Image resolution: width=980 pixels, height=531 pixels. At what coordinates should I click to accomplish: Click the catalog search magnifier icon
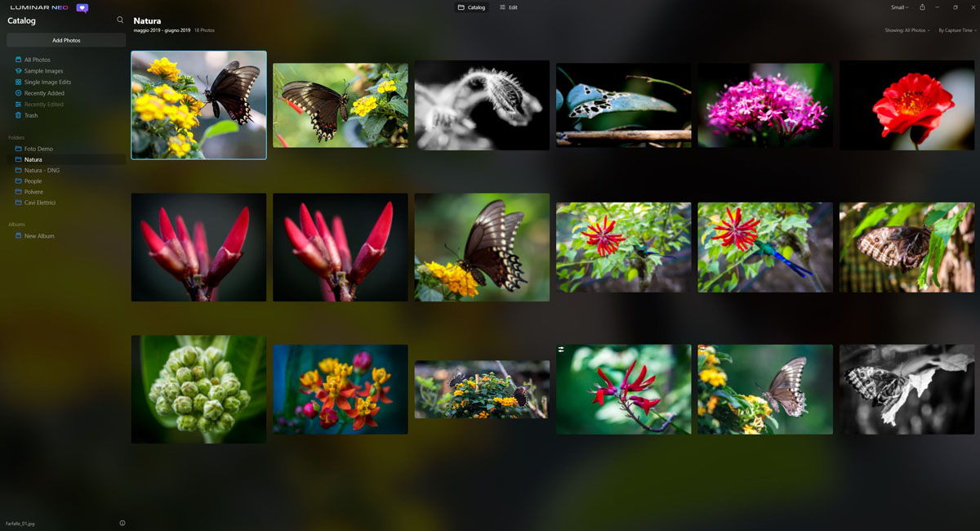120,20
